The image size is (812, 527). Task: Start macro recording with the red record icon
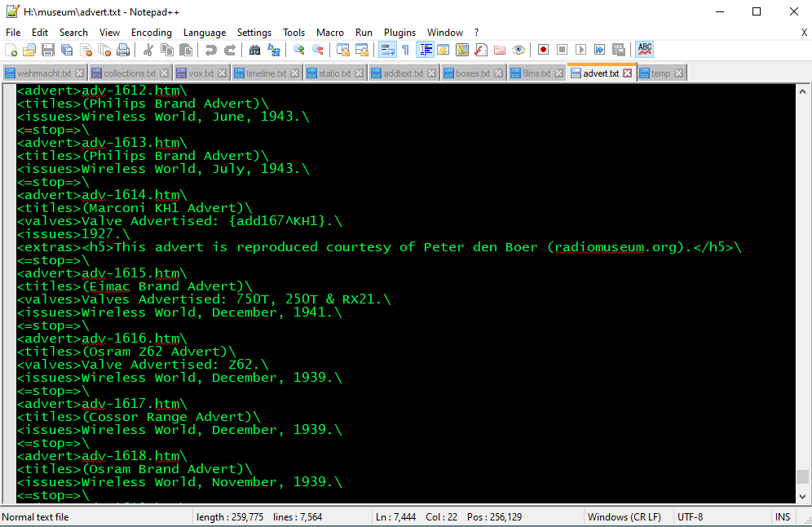tap(543, 50)
